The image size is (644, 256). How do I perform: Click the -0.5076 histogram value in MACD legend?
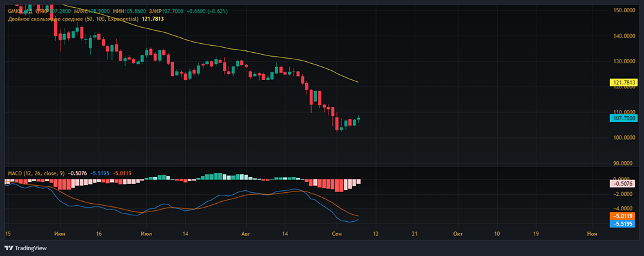(x=77, y=173)
